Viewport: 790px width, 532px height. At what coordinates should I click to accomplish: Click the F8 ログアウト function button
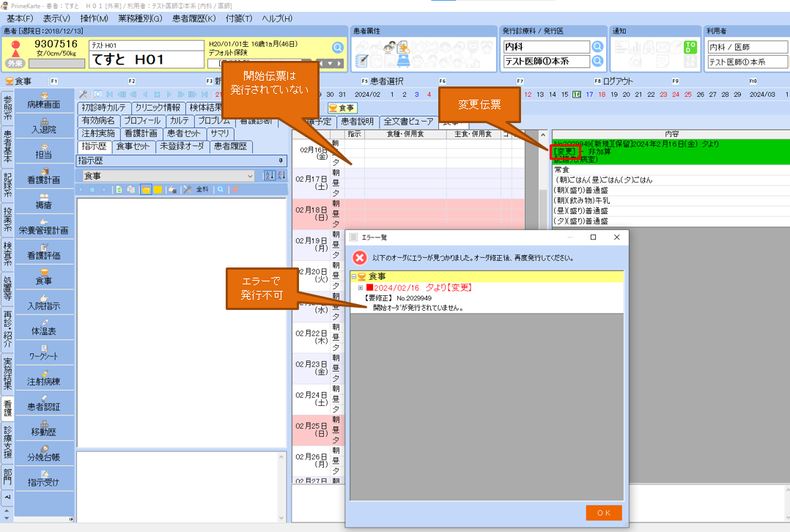pyautogui.click(x=613, y=81)
